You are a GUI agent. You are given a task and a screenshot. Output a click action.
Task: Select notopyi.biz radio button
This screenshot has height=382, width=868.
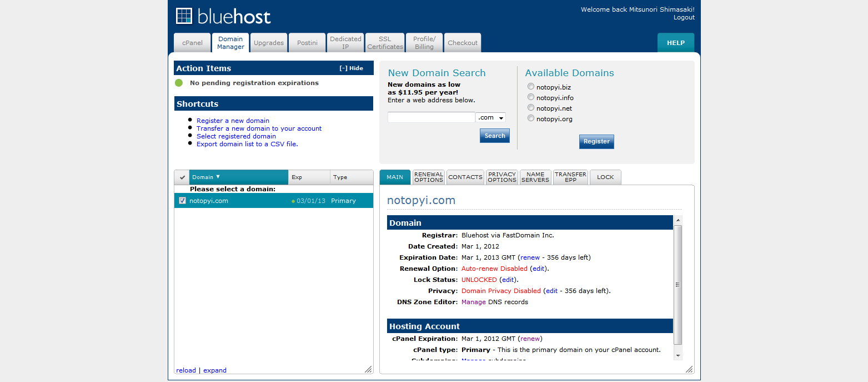[x=531, y=87]
